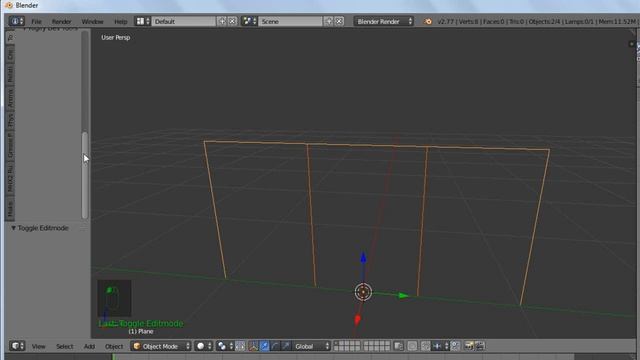Click the green Y-axis manipulator arrow
Screen dimensions: 640x360
click(403, 296)
